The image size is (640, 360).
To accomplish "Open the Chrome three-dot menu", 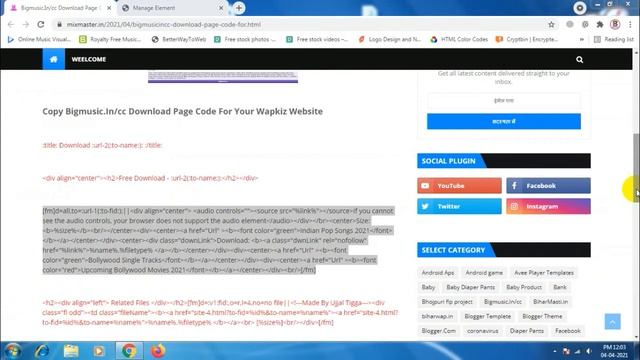I will (631, 24).
